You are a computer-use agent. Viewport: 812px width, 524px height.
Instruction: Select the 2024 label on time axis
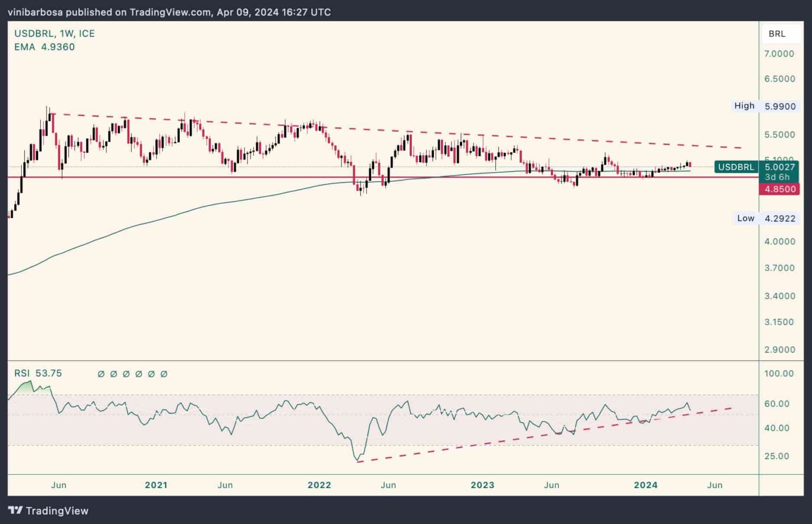[646, 484]
